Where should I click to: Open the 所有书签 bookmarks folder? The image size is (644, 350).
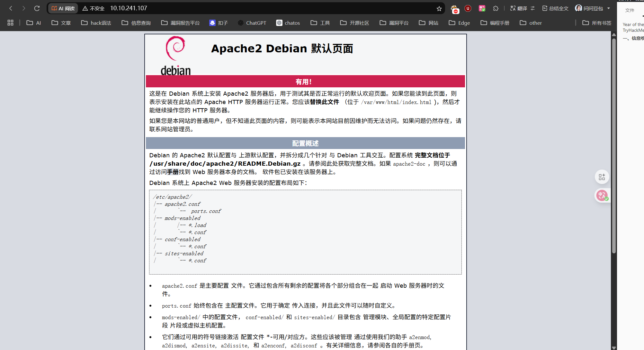597,23
